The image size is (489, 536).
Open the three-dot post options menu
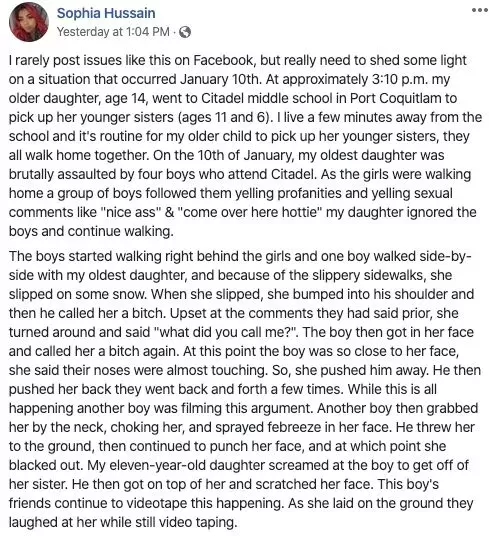point(479,10)
